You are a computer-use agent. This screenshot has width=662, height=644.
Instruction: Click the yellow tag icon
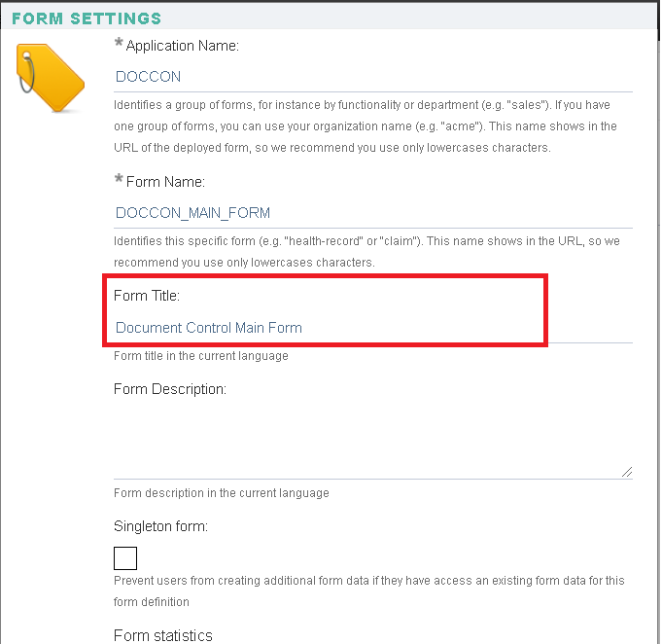[x=51, y=78]
